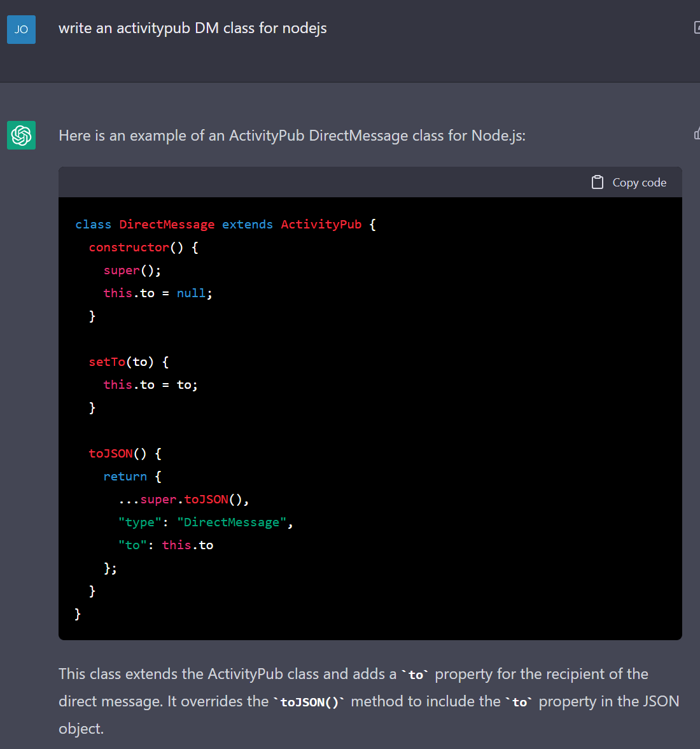Click the clipboard icon beside Copy code

[598, 183]
